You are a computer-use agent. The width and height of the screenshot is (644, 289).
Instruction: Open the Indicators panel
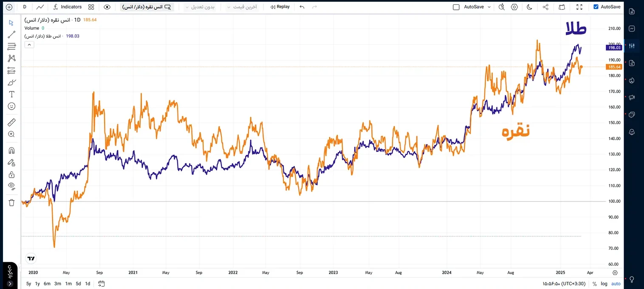[x=67, y=7]
